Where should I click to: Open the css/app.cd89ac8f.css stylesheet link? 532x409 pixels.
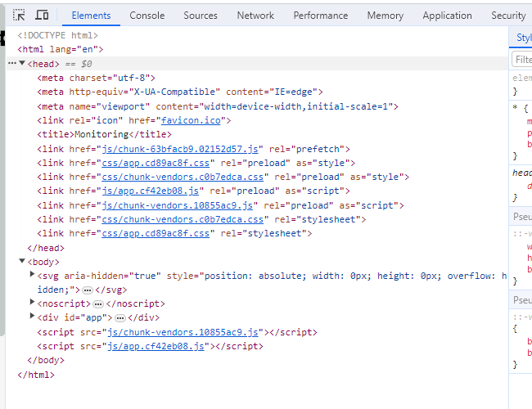coord(156,233)
